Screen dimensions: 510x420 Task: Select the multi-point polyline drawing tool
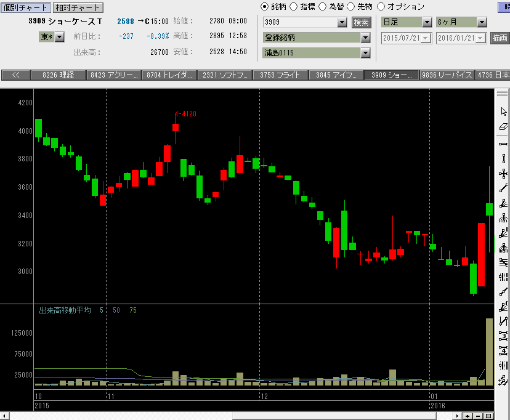tap(503, 292)
